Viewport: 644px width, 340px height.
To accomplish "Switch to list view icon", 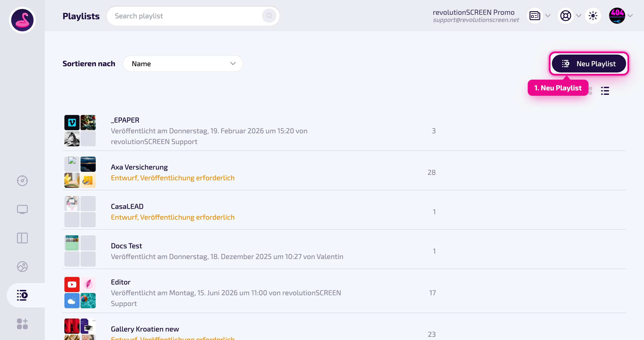I will (605, 91).
